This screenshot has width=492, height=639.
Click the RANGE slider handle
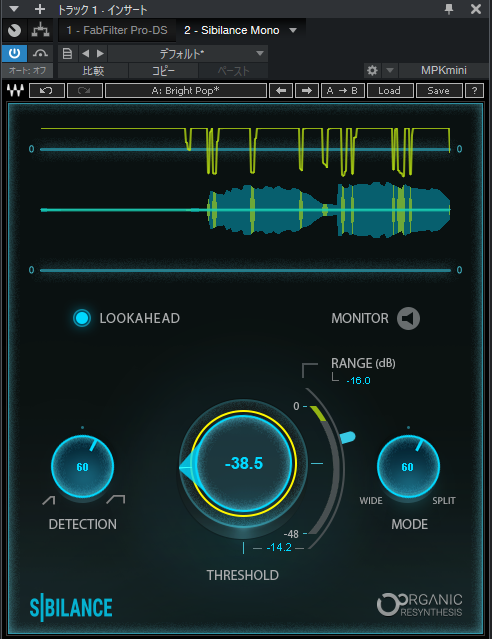tap(347, 438)
